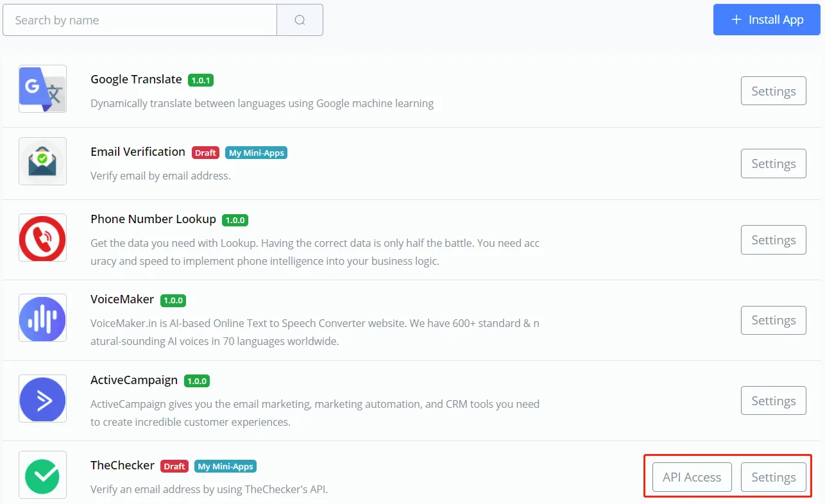The height and width of the screenshot is (504, 825).
Task: Select the ActiveCampaign app name
Action: click(134, 380)
